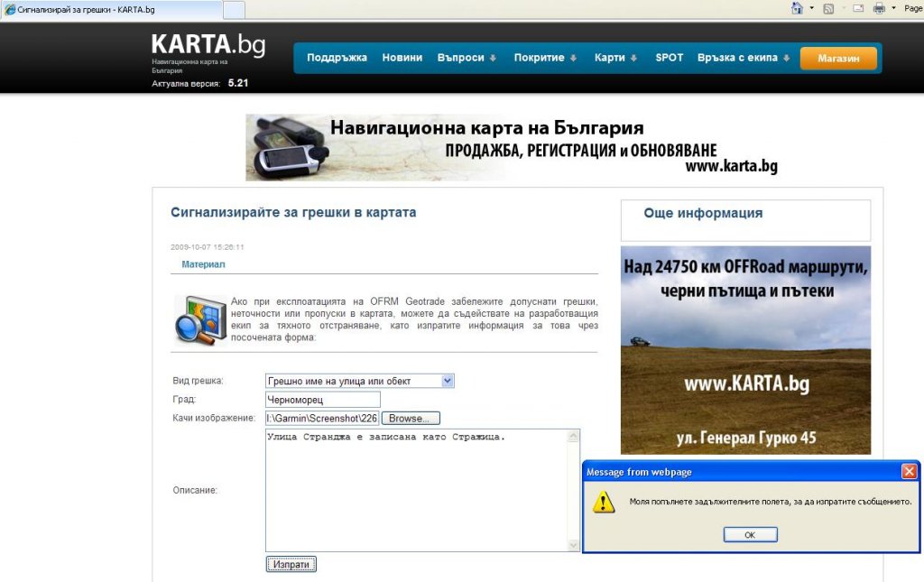
Task: Open the SPOT menu item
Action: (670, 58)
